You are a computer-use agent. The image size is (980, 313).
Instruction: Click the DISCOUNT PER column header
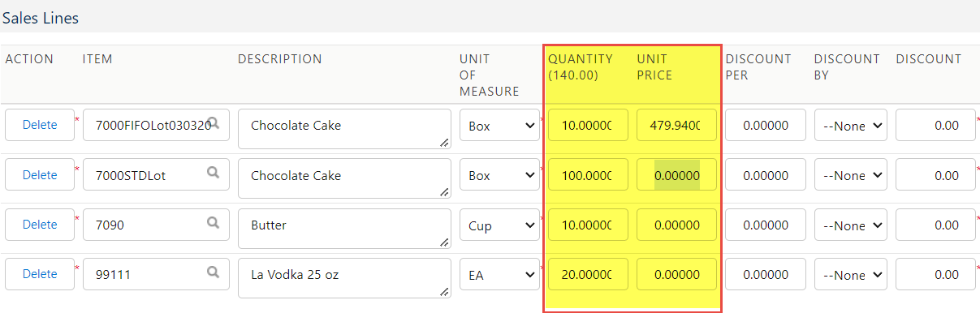(x=758, y=67)
